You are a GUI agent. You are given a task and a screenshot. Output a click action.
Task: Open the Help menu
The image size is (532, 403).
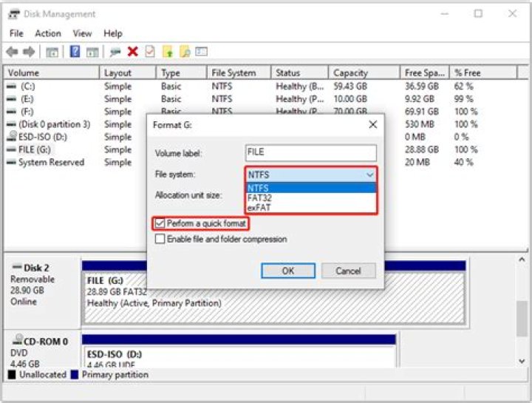click(112, 33)
